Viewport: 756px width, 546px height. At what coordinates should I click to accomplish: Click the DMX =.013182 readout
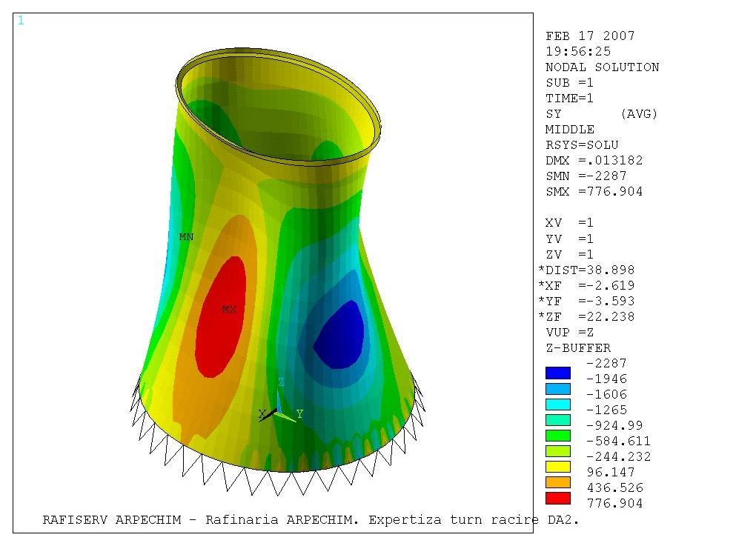coord(594,161)
